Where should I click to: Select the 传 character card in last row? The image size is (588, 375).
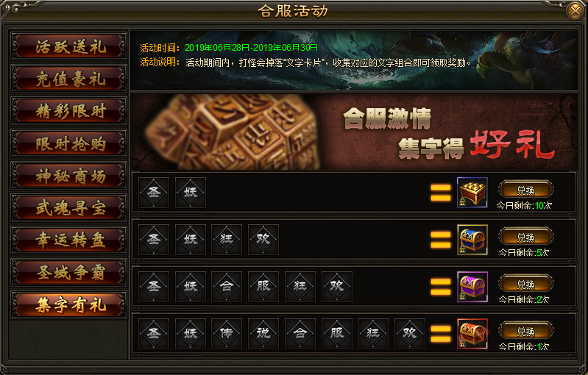pyautogui.click(x=227, y=334)
